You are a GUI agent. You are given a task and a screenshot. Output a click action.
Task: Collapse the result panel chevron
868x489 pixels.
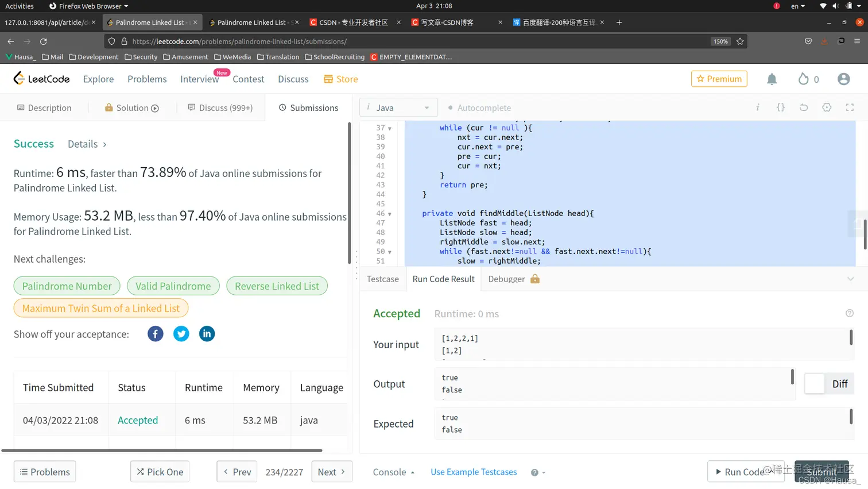pos(851,279)
